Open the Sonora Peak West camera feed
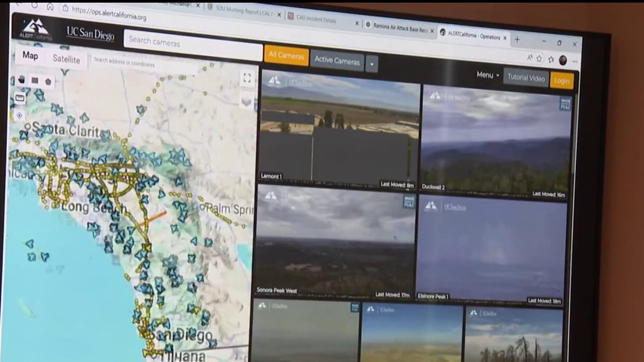 coord(335,242)
